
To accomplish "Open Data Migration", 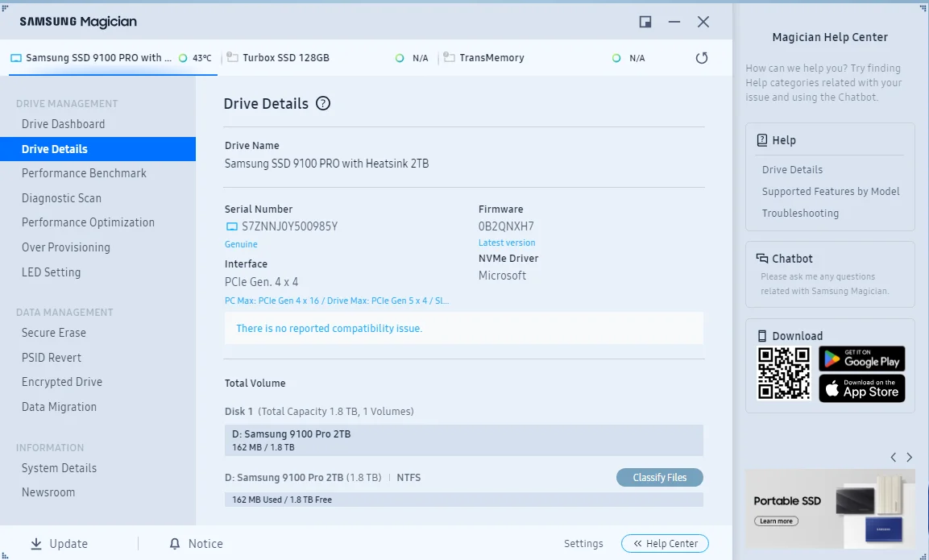I will pos(60,407).
